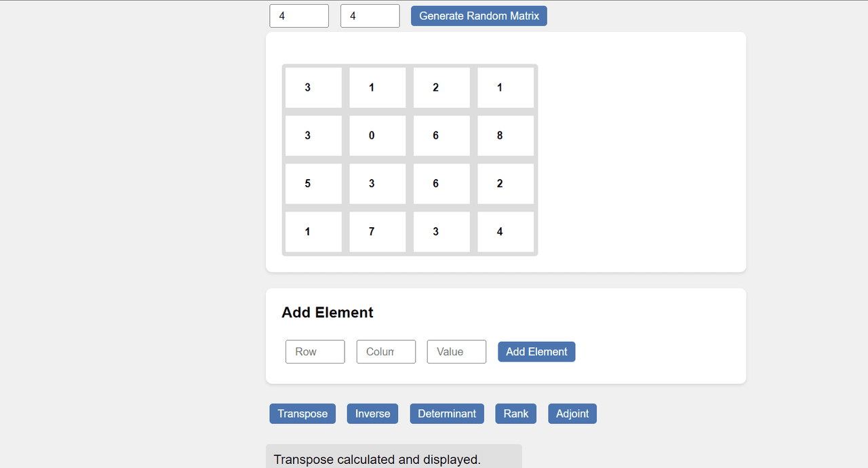Click the 'Transpose calculated and displayed' status message
Screen dimensions: 868x468
click(x=377, y=459)
